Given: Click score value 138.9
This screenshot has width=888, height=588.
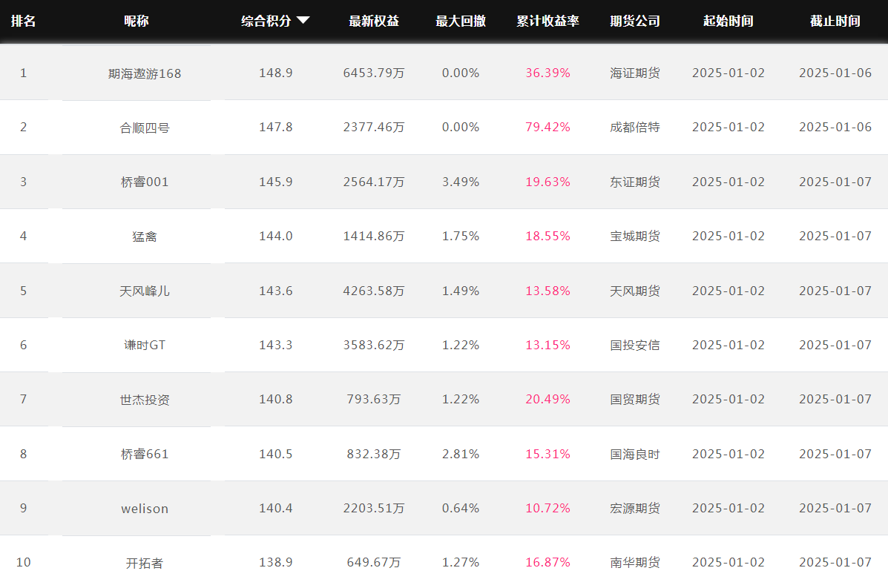Looking at the screenshot, I should (276, 563).
